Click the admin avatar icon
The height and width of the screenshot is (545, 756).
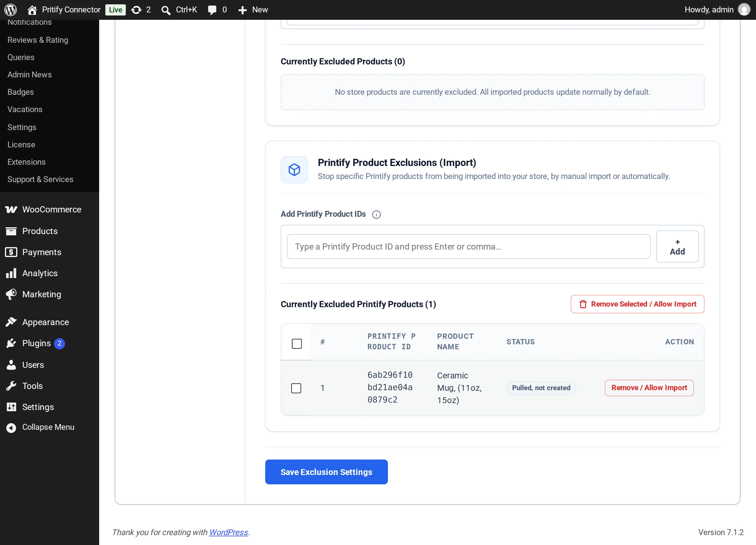(744, 10)
